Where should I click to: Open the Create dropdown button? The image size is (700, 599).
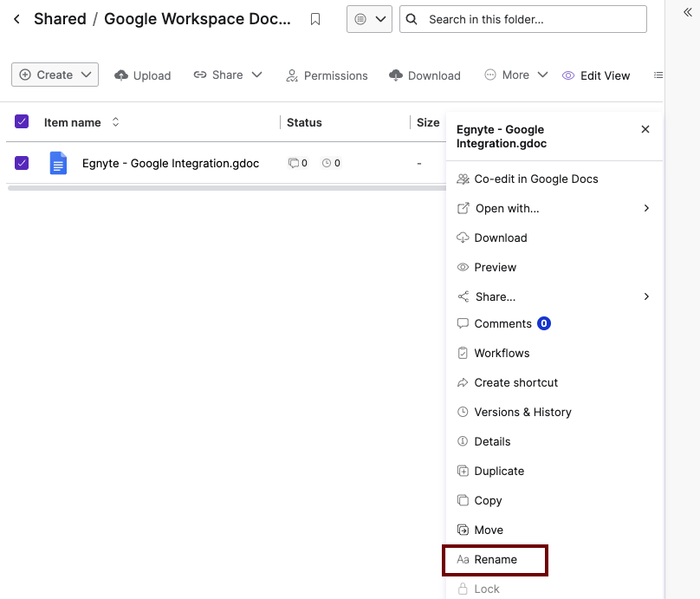tap(55, 75)
